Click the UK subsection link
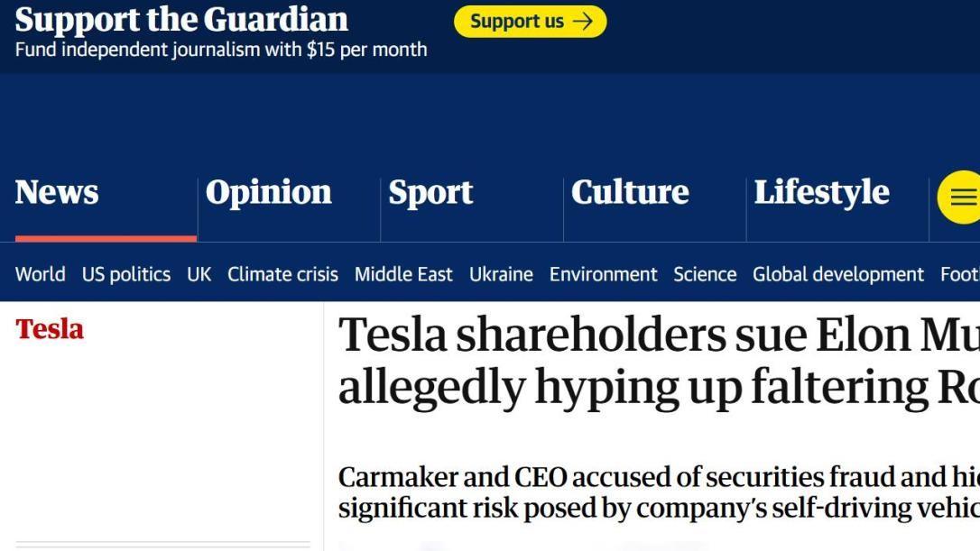This screenshot has width=980, height=551. tap(199, 274)
